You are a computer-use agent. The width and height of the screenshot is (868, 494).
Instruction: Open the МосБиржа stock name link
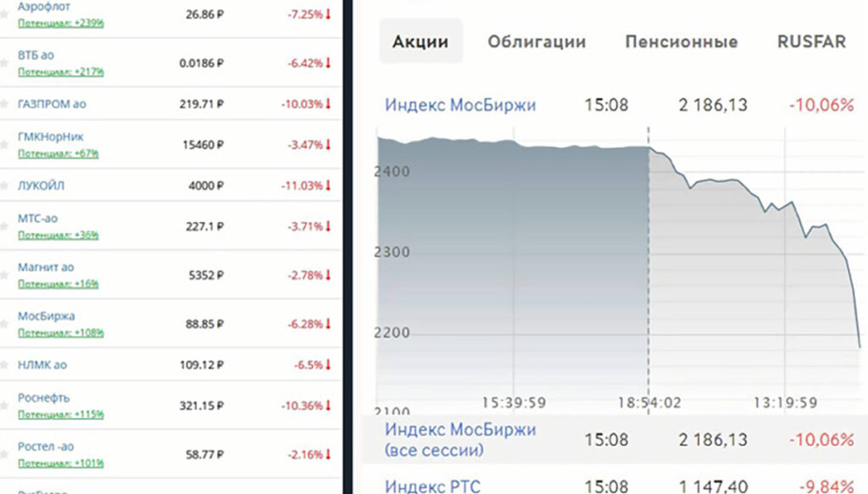(x=46, y=316)
